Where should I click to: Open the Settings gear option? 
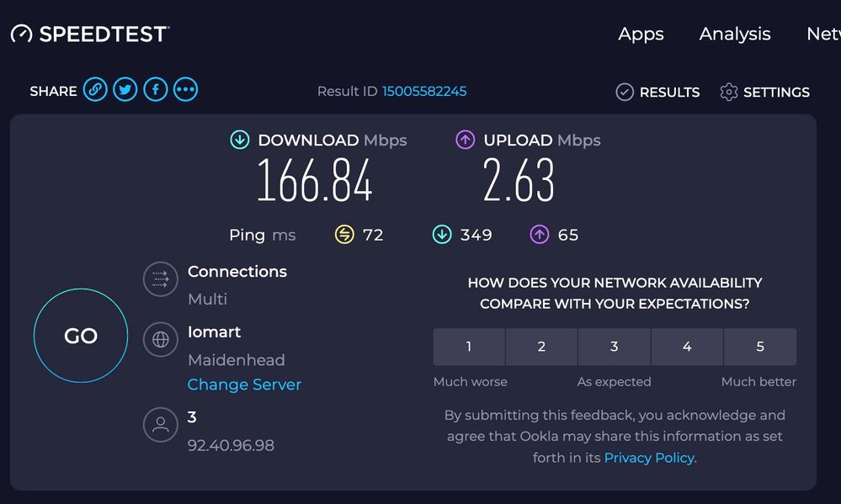tap(764, 93)
